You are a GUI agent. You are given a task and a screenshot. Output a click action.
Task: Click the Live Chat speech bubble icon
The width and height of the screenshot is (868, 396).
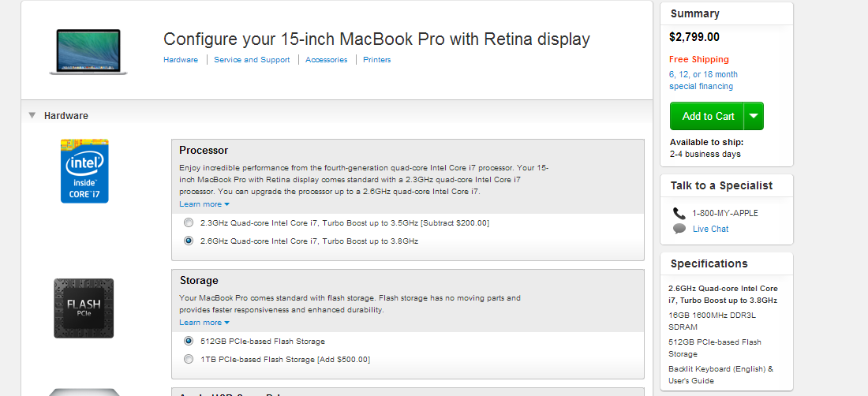click(x=679, y=229)
